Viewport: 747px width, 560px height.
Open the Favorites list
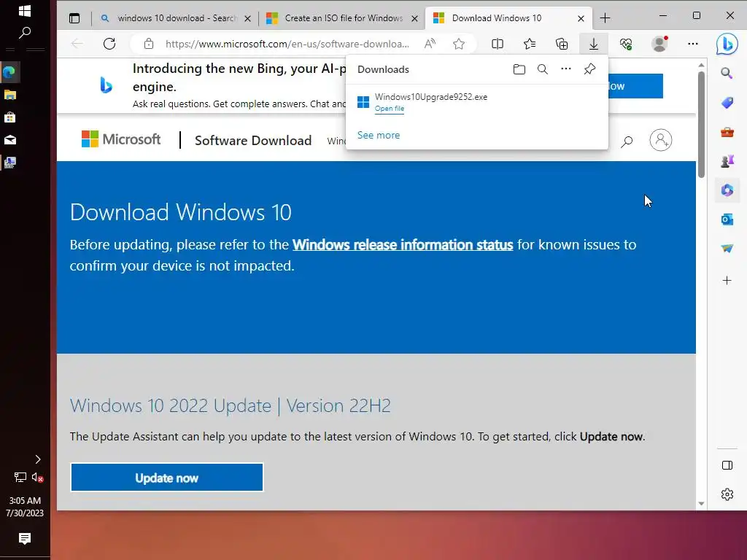530,44
